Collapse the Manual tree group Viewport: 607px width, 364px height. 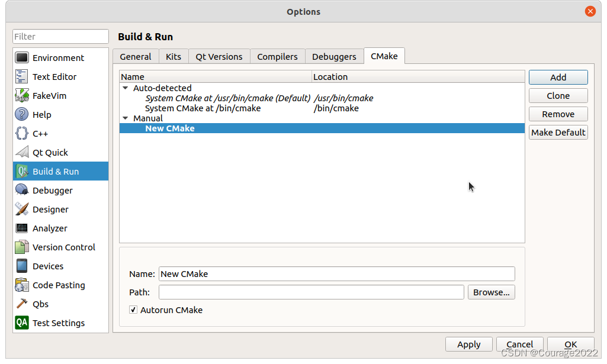pyautogui.click(x=126, y=118)
